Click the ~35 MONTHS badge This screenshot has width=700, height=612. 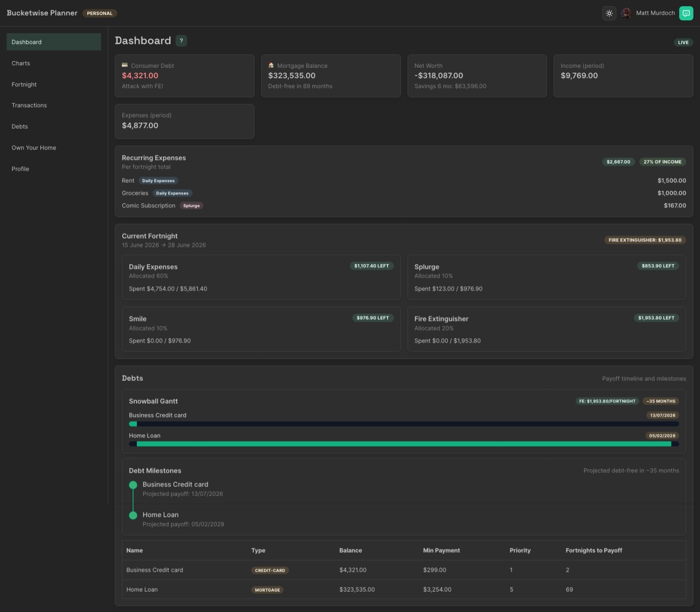coord(661,401)
